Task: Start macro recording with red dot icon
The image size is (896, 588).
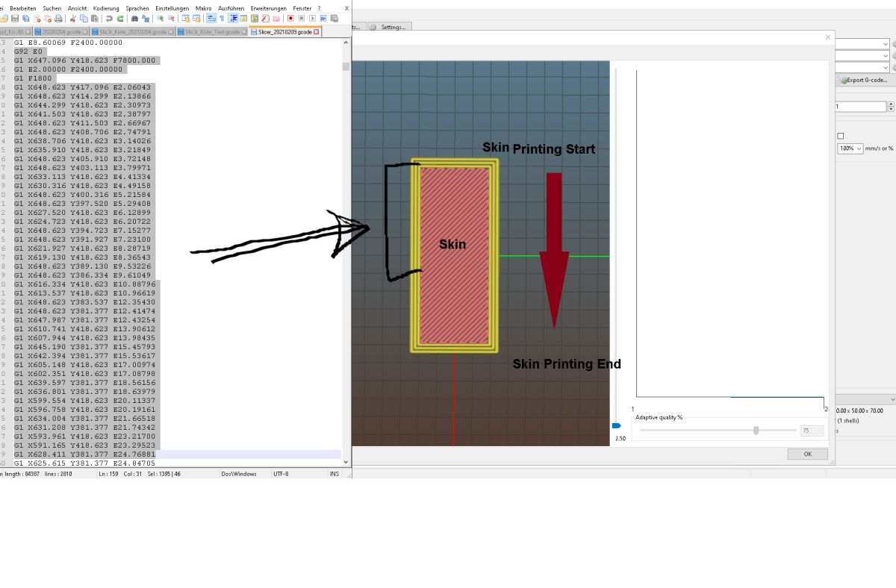Action: tap(290, 18)
